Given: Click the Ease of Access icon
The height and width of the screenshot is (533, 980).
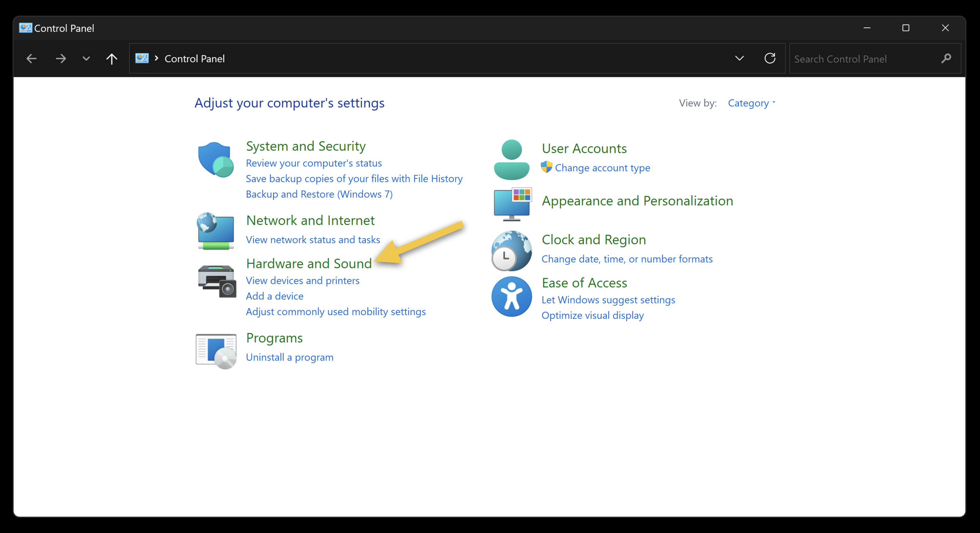Looking at the screenshot, I should (511, 296).
